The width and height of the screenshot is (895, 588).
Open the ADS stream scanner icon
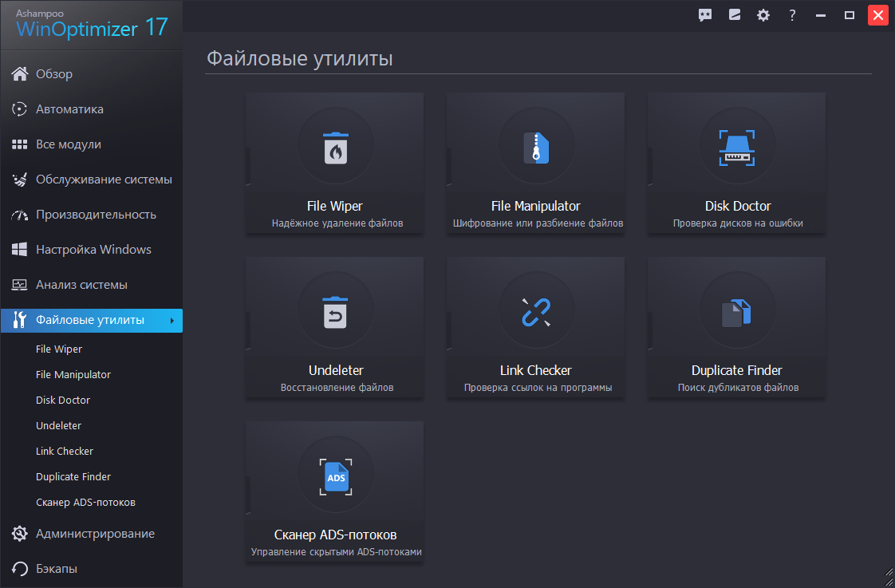tap(336, 476)
